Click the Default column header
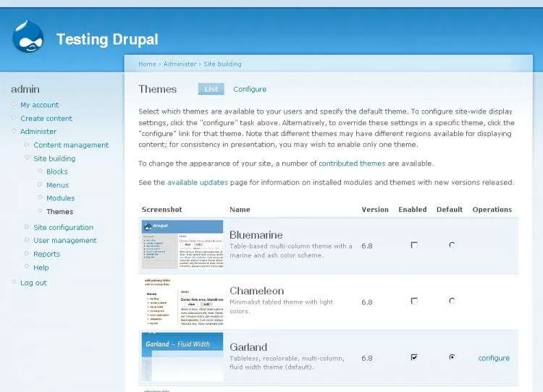543x392 pixels. click(x=450, y=209)
